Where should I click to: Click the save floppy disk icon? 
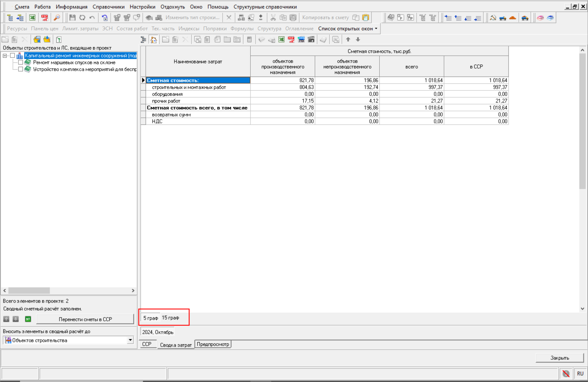[x=72, y=18]
